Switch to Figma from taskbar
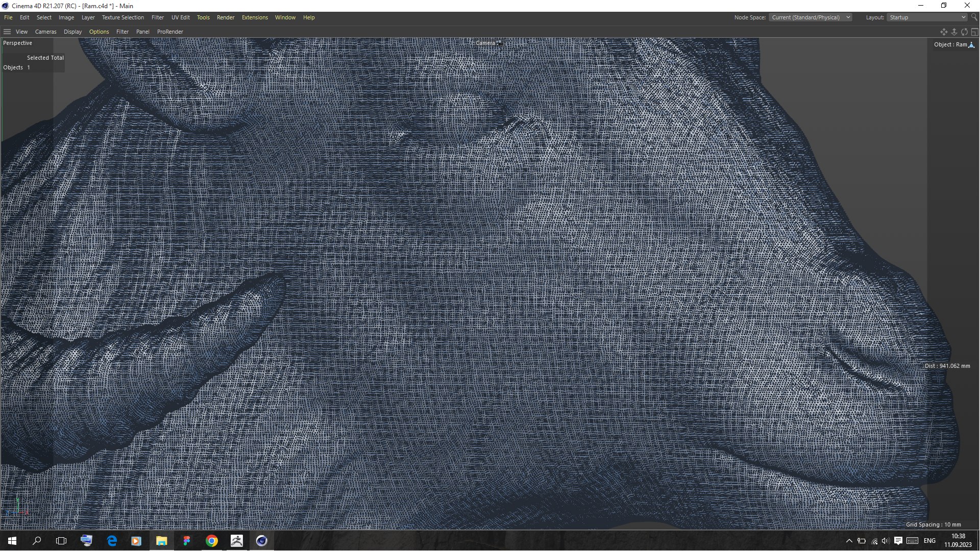This screenshot has height=551, width=980. 186,541
